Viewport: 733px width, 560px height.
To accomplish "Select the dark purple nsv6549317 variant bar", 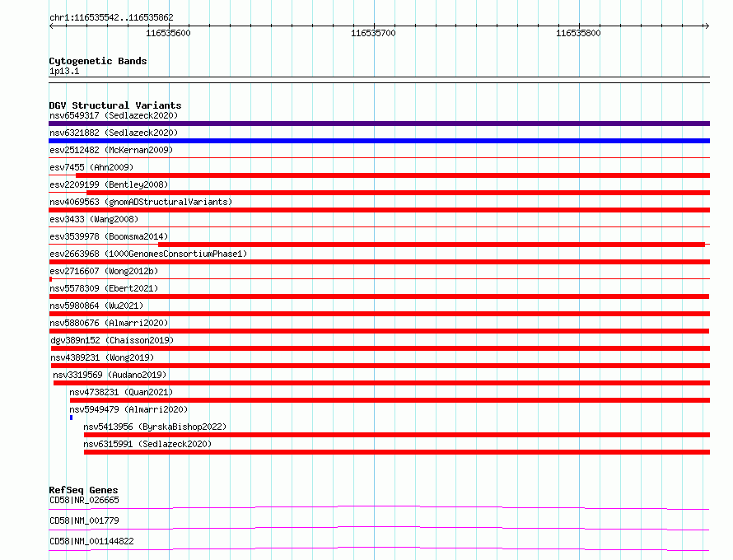I will pos(379,124).
